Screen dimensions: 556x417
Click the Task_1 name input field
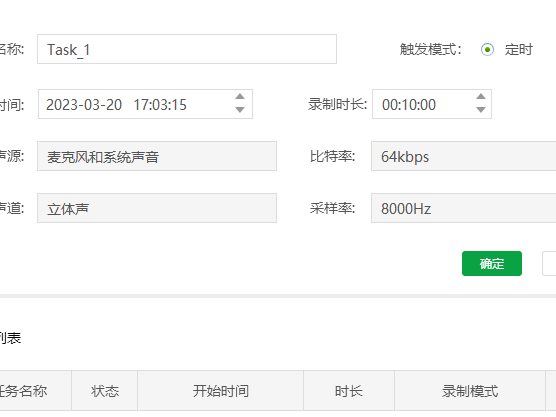187,49
